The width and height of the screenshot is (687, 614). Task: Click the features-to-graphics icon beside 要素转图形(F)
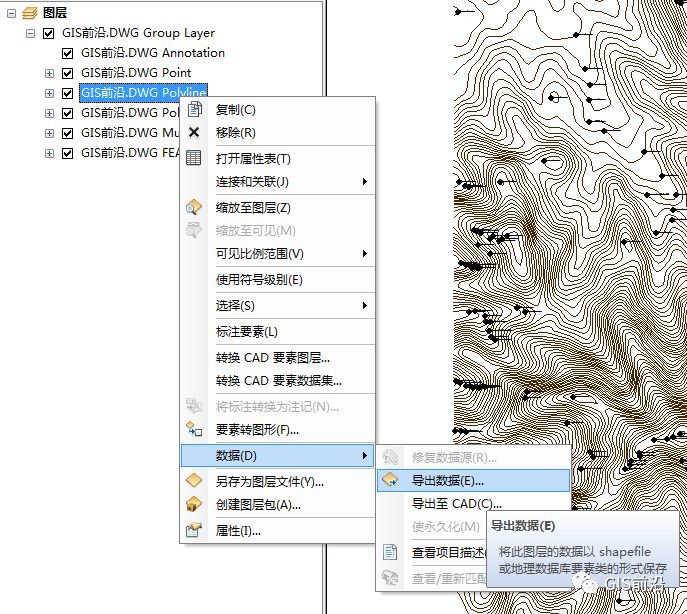coord(194,429)
